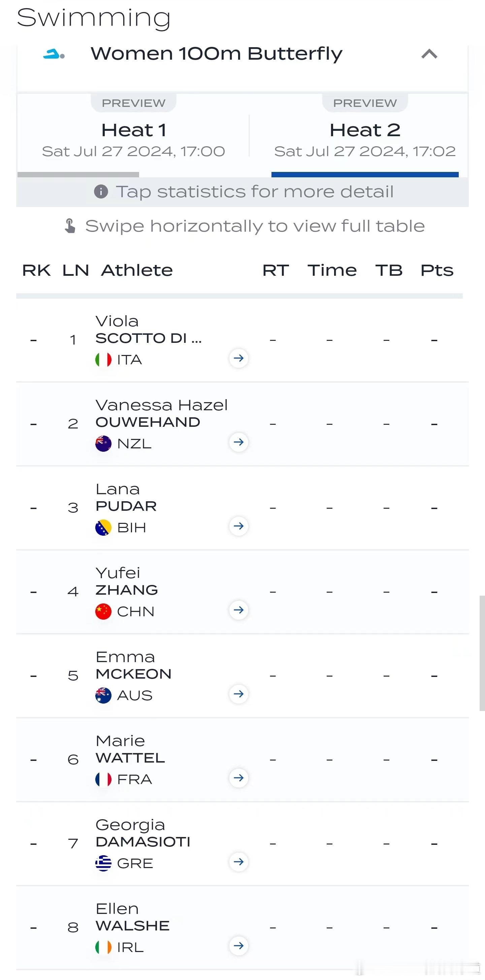Tap Emma McKeon's arrow icon
The image size is (485, 980).
click(x=239, y=694)
